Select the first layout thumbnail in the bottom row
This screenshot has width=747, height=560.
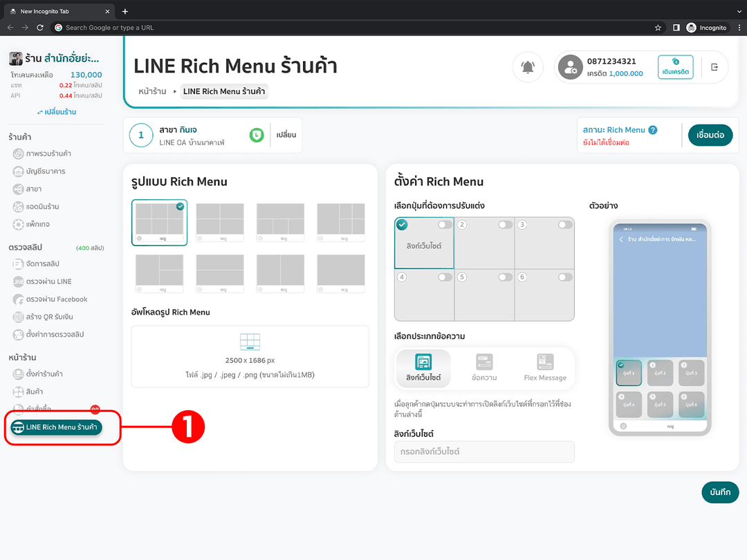pyautogui.click(x=159, y=273)
